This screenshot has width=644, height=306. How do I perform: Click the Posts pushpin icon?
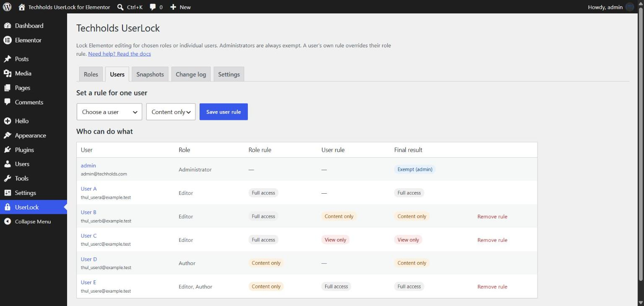point(8,59)
